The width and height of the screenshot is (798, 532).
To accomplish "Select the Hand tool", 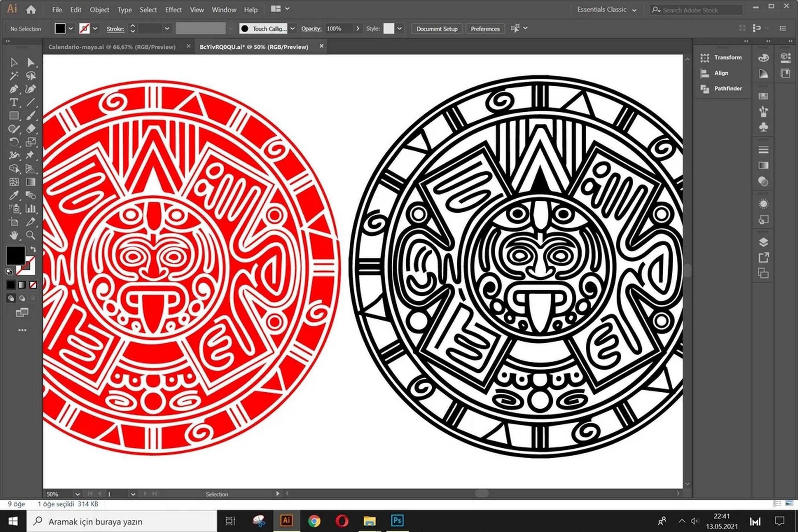I will click(14, 235).
